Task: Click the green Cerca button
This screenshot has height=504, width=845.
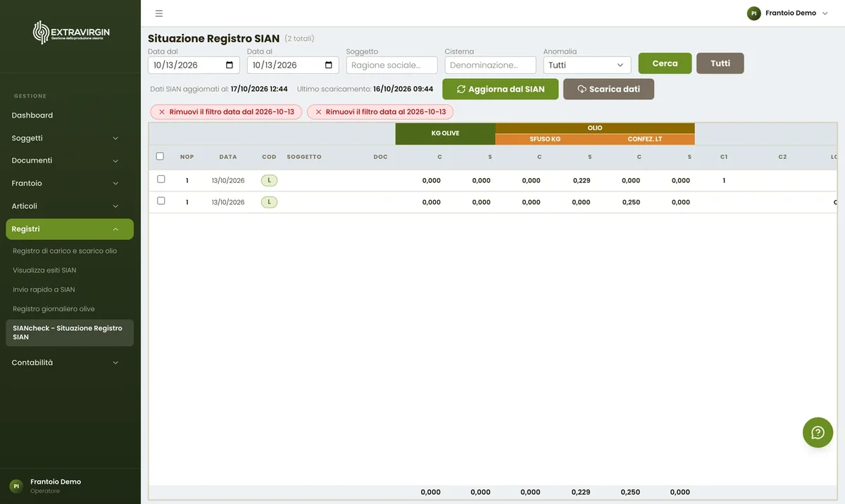Action: coord(665,63)
